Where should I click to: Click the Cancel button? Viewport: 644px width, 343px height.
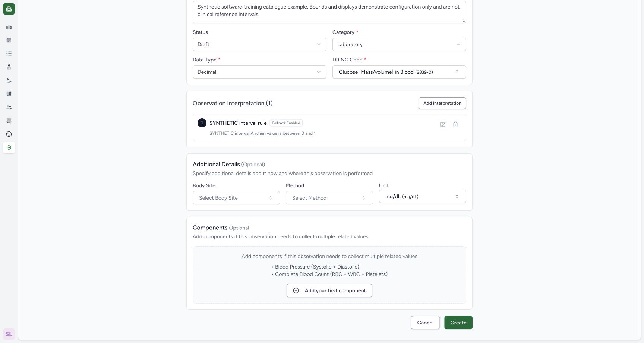tap(425, 323)
